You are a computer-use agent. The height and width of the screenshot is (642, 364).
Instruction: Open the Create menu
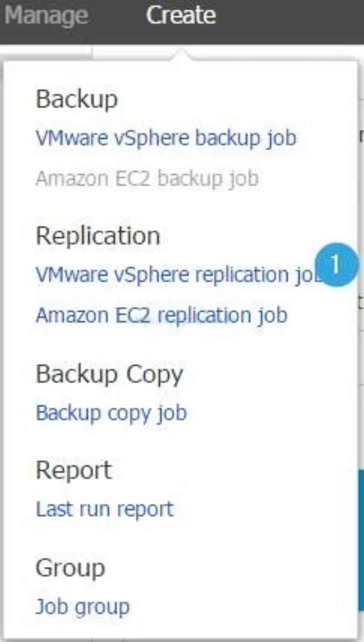pyautogui.click(x=181, y=14)
